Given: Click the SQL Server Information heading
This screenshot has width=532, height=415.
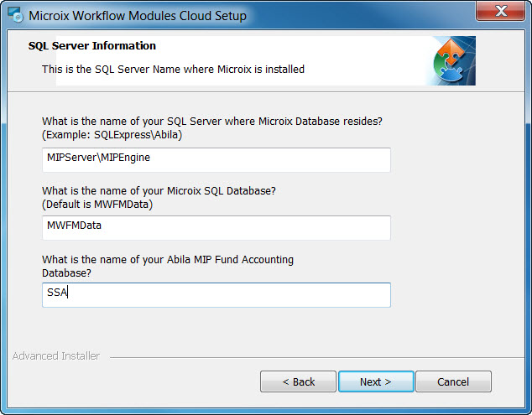Looking at the screenshot, I should tap(92, 46).
